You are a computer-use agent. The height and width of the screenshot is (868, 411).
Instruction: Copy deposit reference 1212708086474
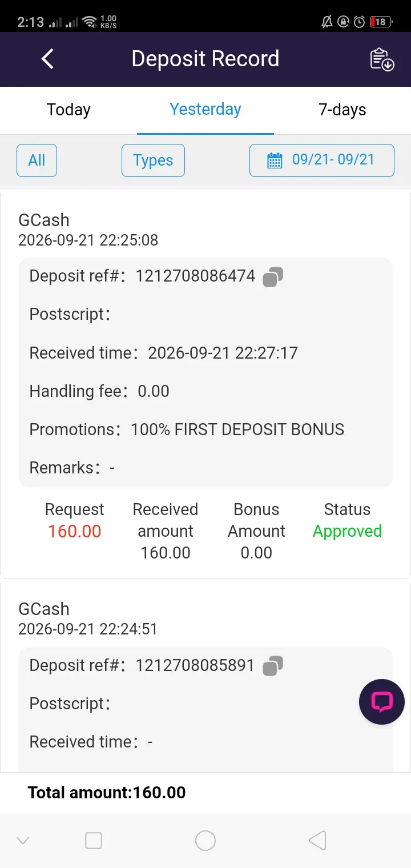(273, 277)
